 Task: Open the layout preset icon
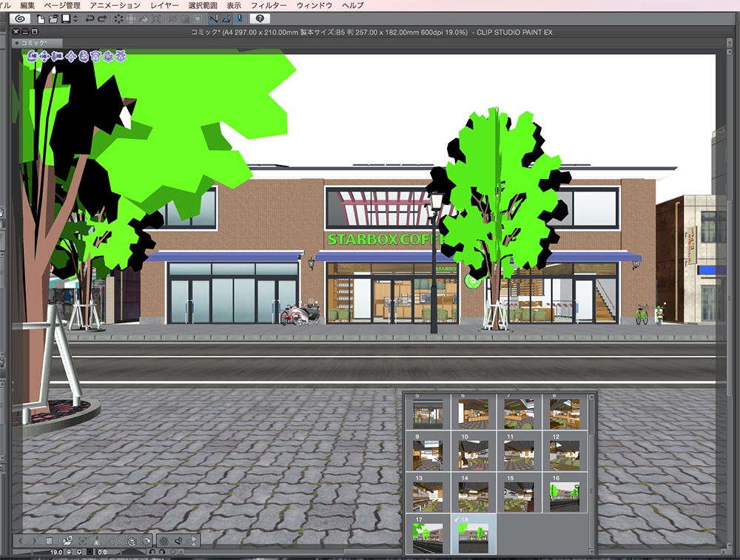178,541
